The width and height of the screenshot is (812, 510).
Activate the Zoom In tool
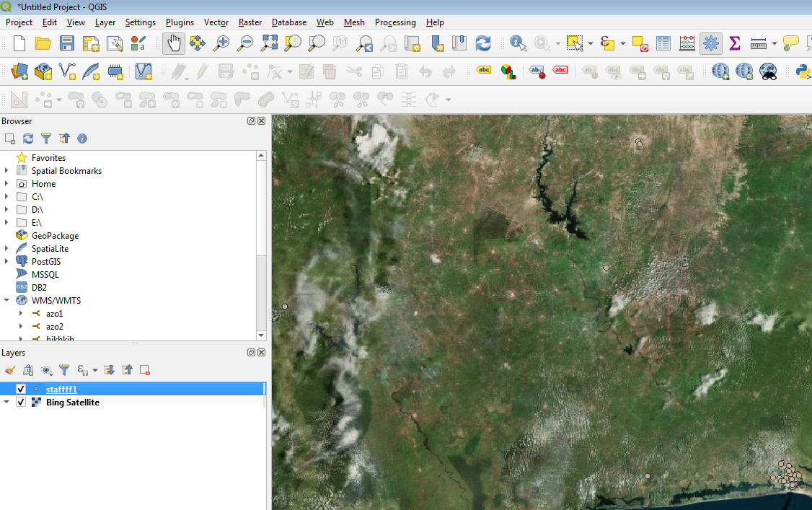click(x=222, y=43)
